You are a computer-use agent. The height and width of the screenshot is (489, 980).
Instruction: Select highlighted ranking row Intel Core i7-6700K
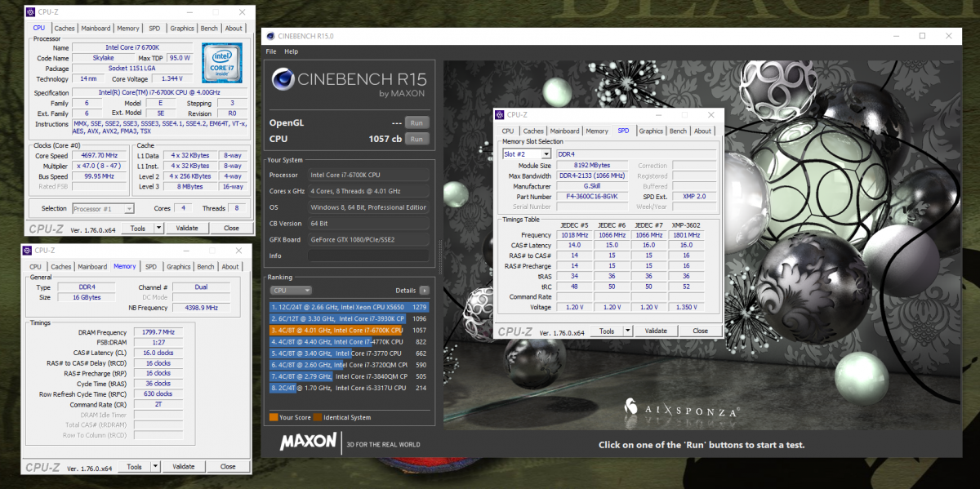(x=349, y=330)
